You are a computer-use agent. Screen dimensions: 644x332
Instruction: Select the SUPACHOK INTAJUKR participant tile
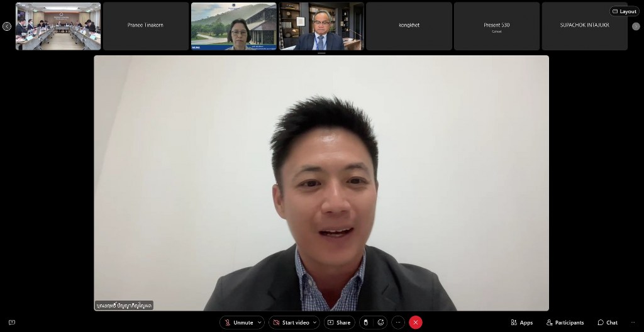click(584, 26)
